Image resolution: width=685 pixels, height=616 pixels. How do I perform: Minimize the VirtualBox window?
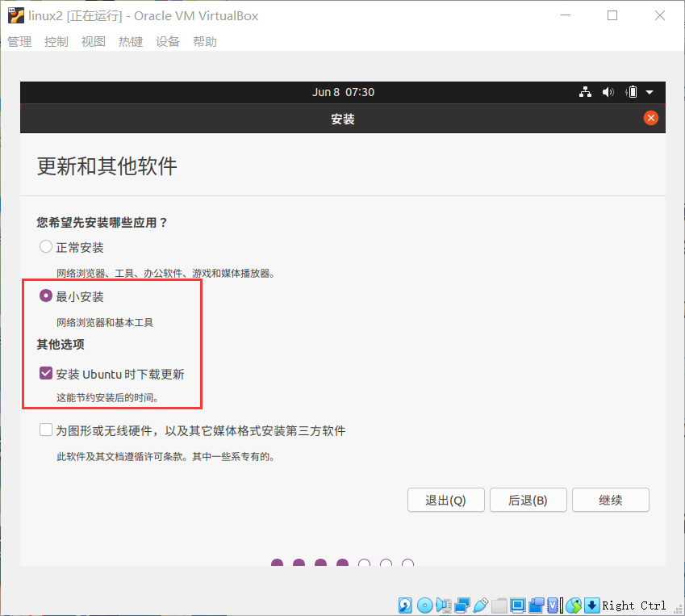point(566,15)
